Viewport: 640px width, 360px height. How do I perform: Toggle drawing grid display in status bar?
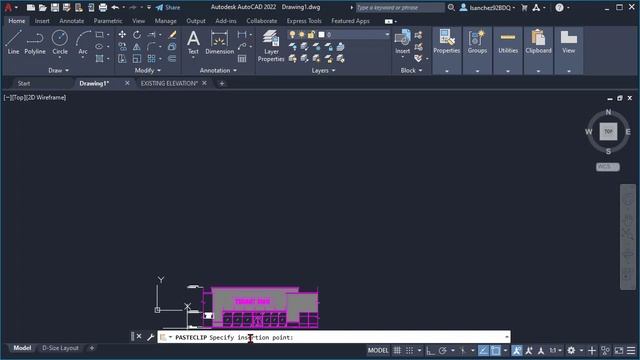pyautogui.click(x=397, y=350)
